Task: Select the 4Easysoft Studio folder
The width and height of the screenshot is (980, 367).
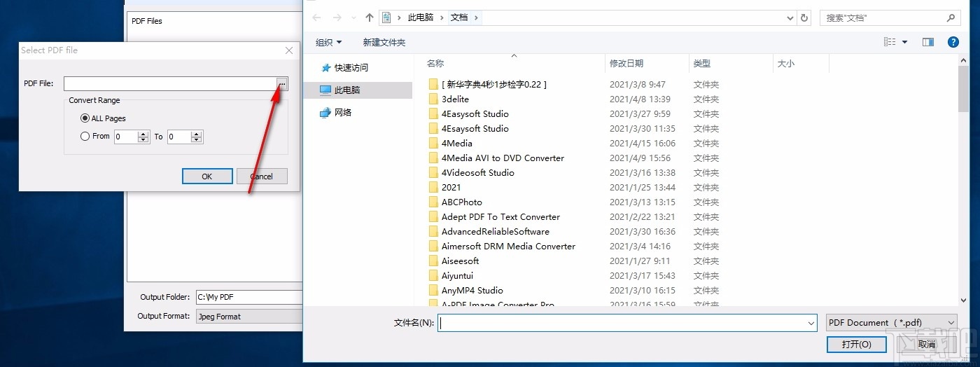Action: pyautogui.click(x=475, y=114)
